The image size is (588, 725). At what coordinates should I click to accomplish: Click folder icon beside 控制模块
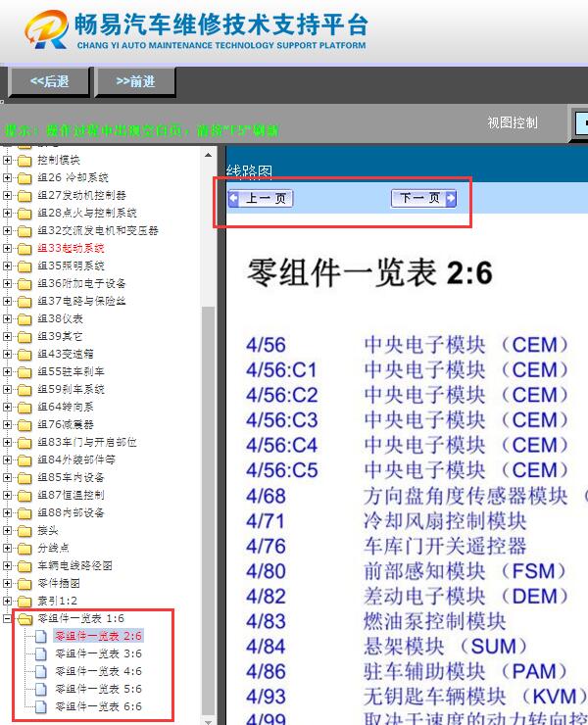pyautogui.click(x=24, y=161)
